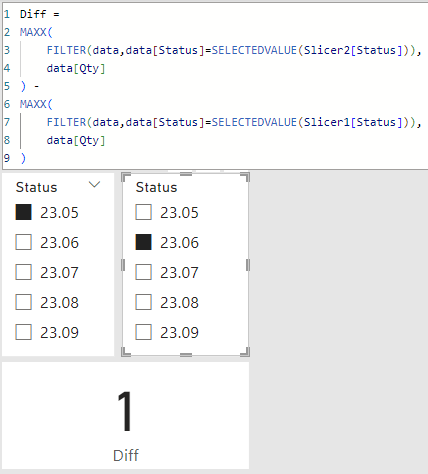
Task: Click data[Qty] on formula line 4
Action: [x=76, y=68]
